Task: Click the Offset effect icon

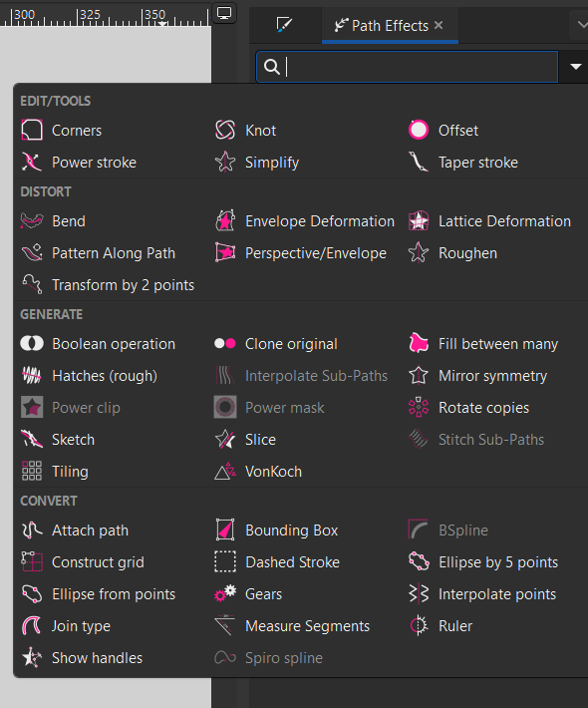Action: click(419, 130)
